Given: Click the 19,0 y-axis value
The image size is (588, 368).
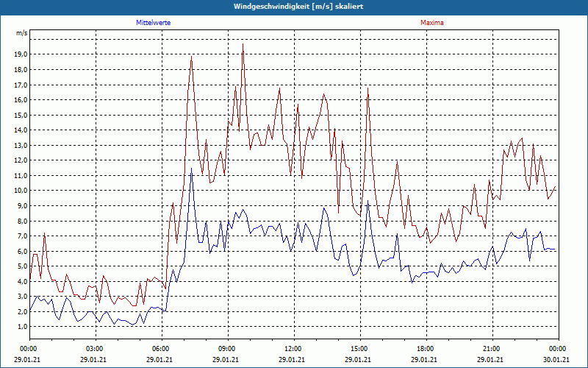Looking at the screenshot, I should (x=21, y=54).
